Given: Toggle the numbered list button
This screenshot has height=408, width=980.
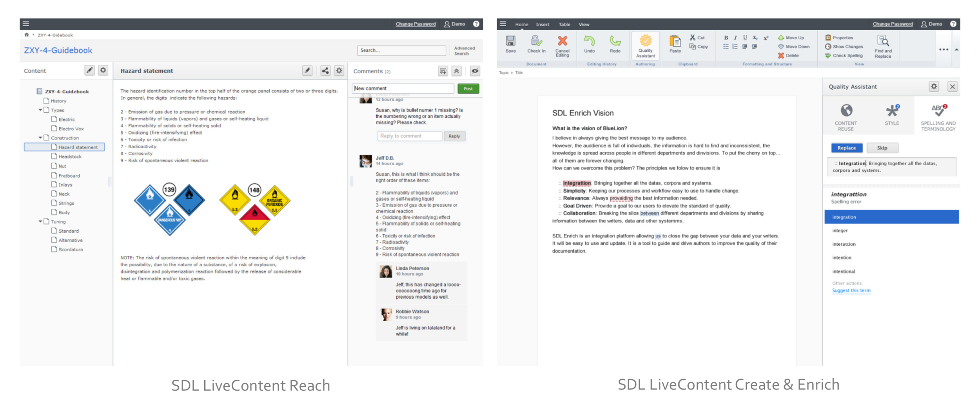Looking at the screenshot, I should (x=735, y=47).
